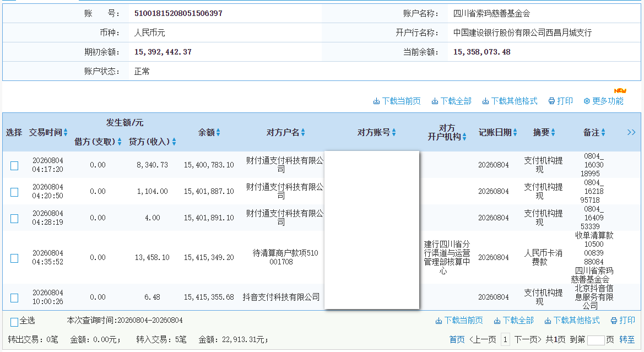Click the balance cell 15,401,891.10
The height and width of the screenshot is (352, 644).
click(209, 218)
